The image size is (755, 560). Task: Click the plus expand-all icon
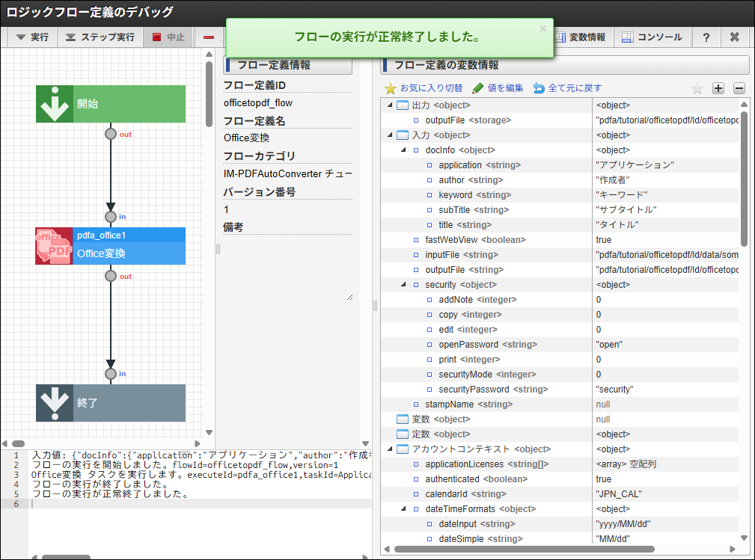point(718,88)
